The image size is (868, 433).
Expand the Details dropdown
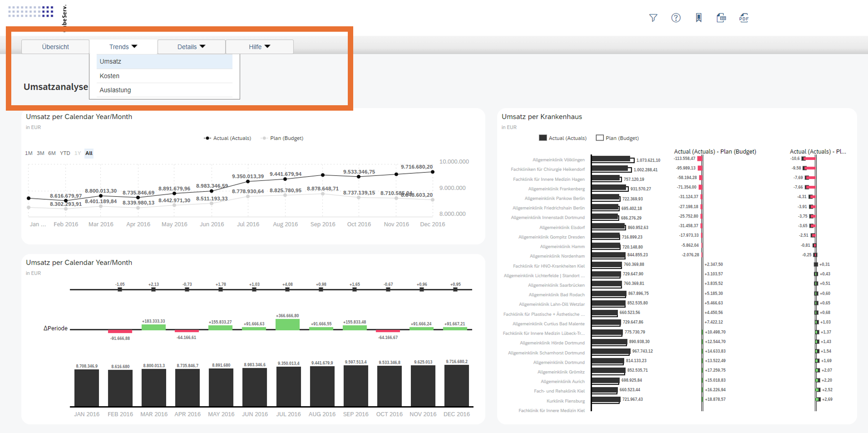pyautogui.click(x=191, y=46)
